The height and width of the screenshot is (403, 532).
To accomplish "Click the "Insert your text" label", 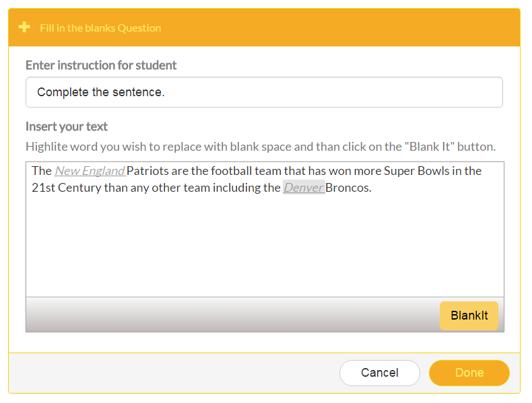I will coord(67,126).
